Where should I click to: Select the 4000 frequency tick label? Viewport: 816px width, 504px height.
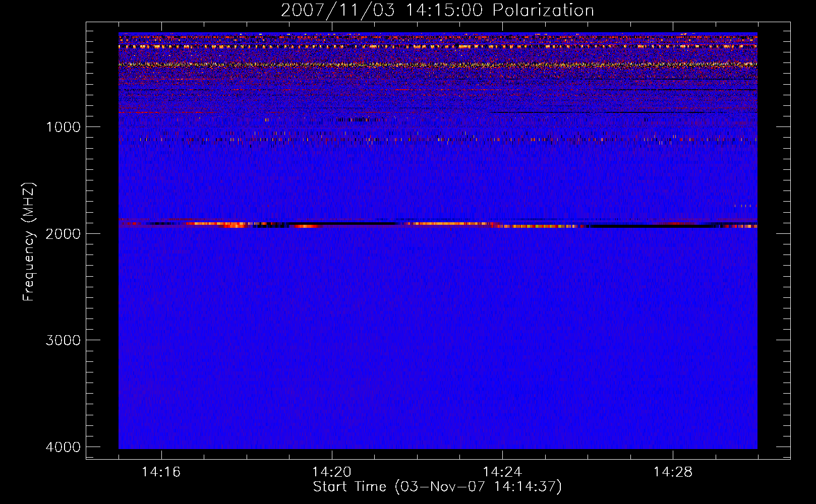coord(64,447)
